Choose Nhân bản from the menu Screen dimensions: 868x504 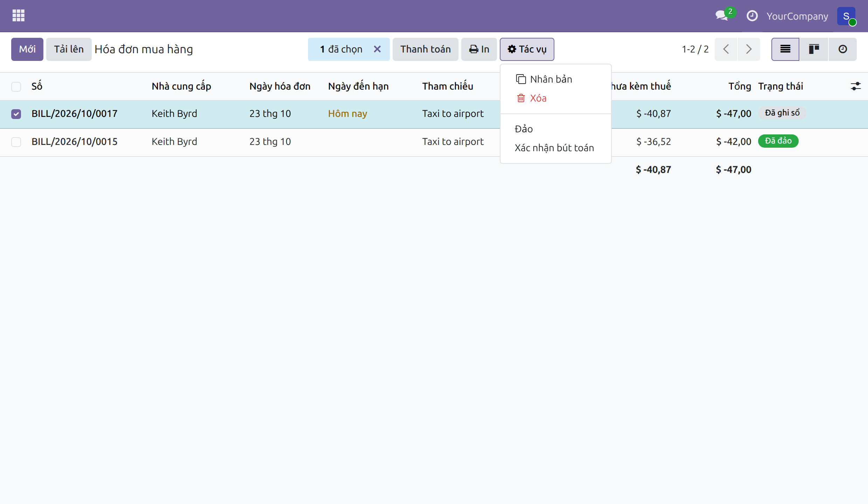pyautogui.click(x=556, y=79)
